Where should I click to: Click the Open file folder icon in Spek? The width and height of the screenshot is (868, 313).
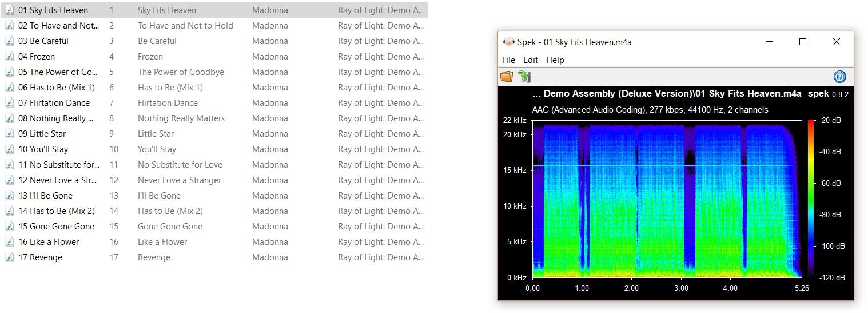[507, 77]
